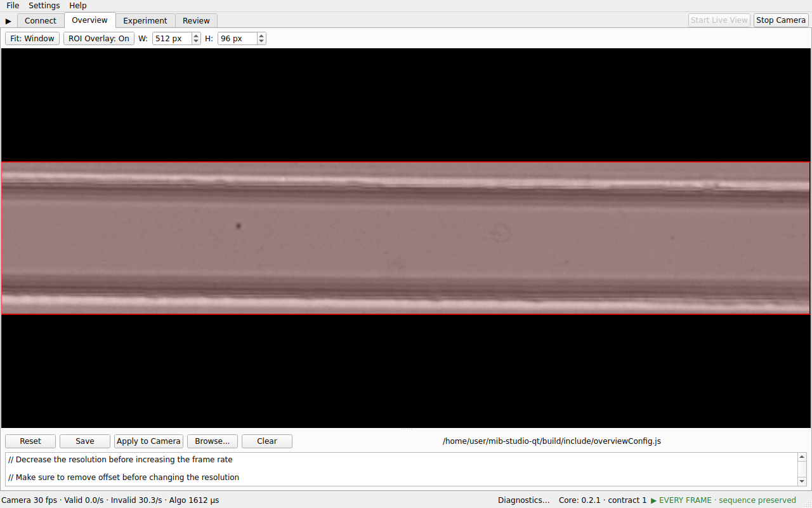This screenshot has height=508, width=812.
Task: Click the disabled Start Live View button
Action: pyautogui.click(x=719, y=20)
